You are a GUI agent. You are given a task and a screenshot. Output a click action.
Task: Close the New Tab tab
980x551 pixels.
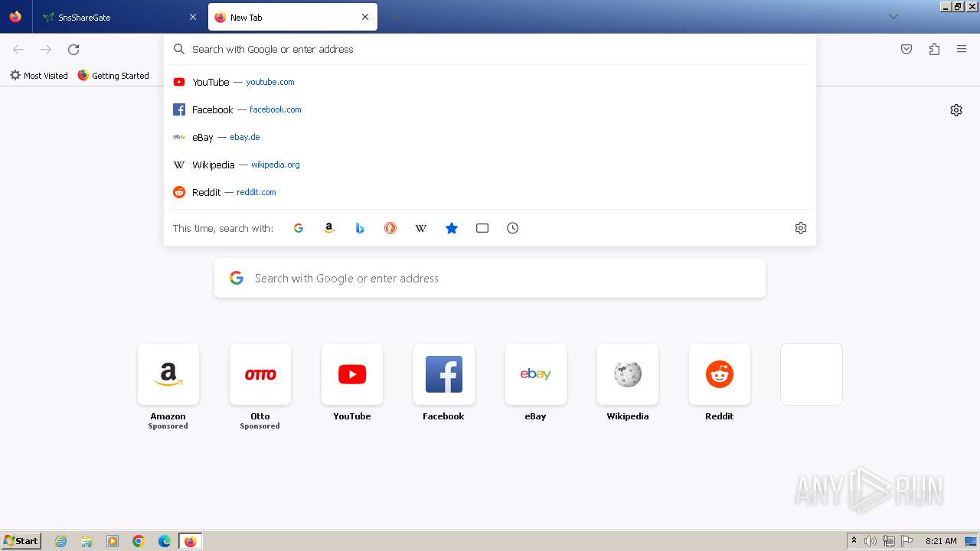(x=365, y=17)
